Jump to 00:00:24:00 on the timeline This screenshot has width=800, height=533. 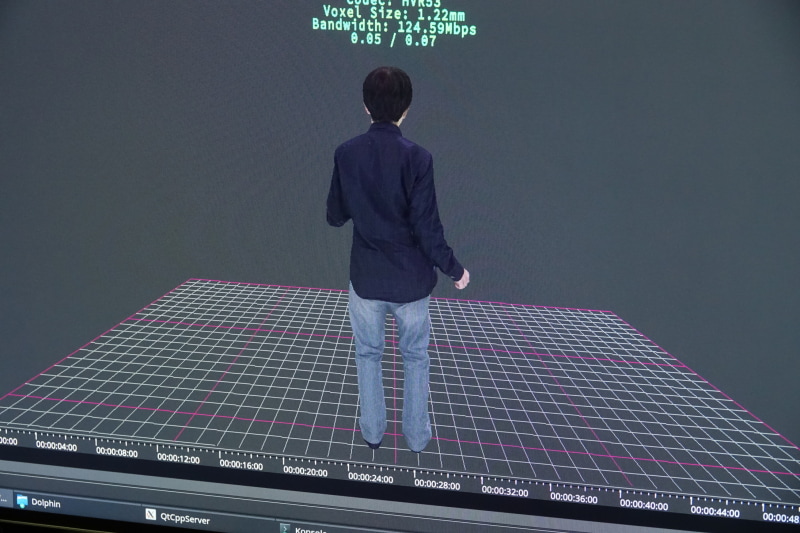(x=370, y=478)
